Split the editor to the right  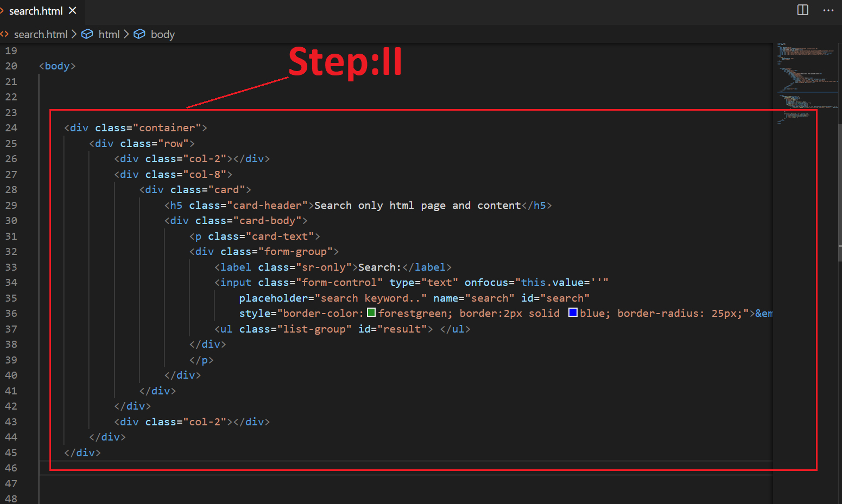pyautogui.click(x=802, y=10)
